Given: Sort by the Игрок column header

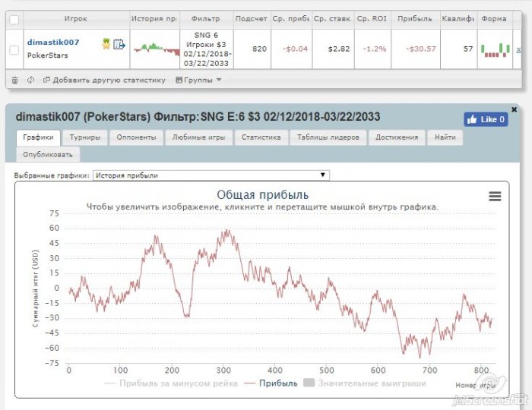Looking at the screenshot, I should pyautogui.click(x=76, y=19).
